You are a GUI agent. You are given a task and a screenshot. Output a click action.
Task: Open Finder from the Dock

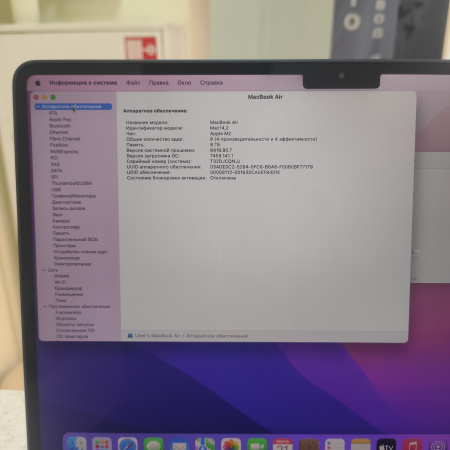(77, 444)
